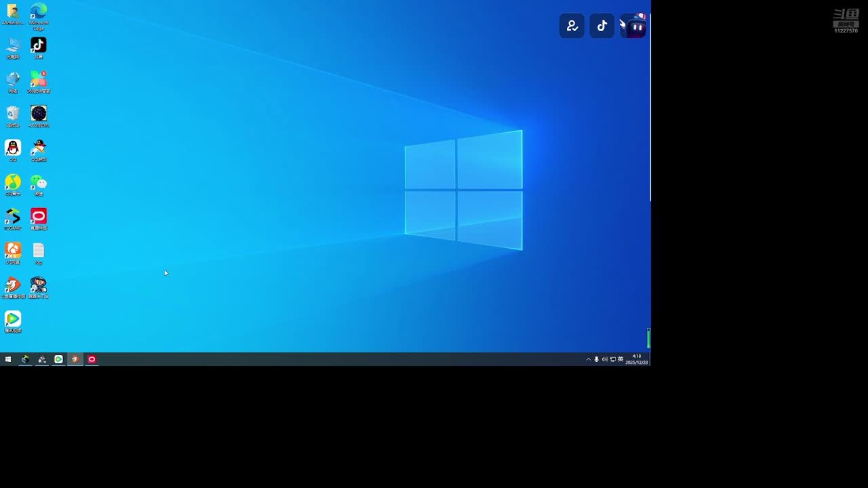This screenshot has width=868, height=488.
Task: Select the red live-companion desktop shortcut
Action: (39, 219)
